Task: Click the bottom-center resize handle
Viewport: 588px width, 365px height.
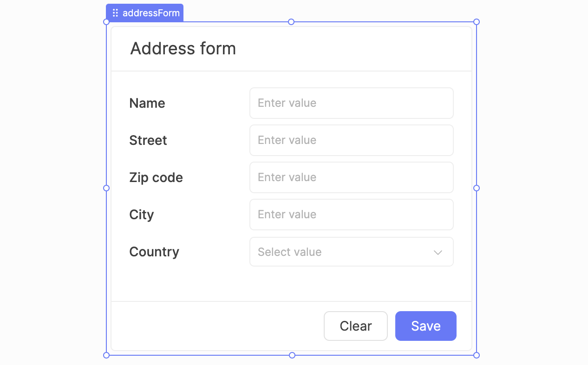Action: [292, 355]
